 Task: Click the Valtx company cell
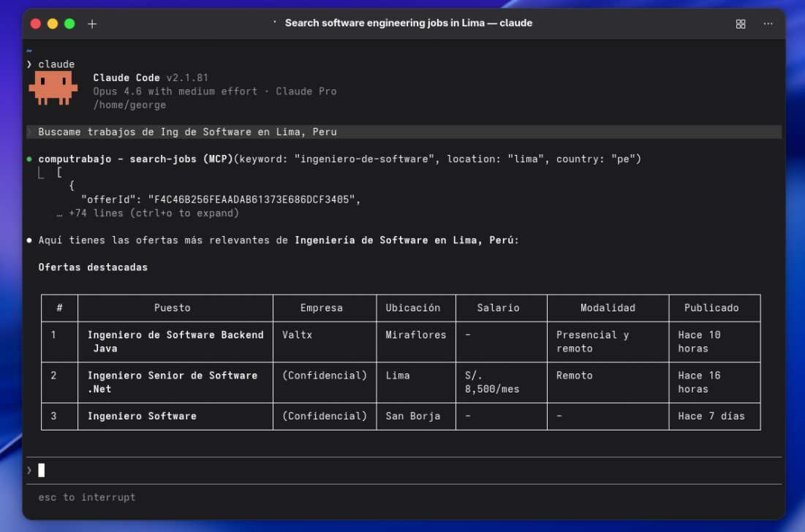click(x=297, y=335)
